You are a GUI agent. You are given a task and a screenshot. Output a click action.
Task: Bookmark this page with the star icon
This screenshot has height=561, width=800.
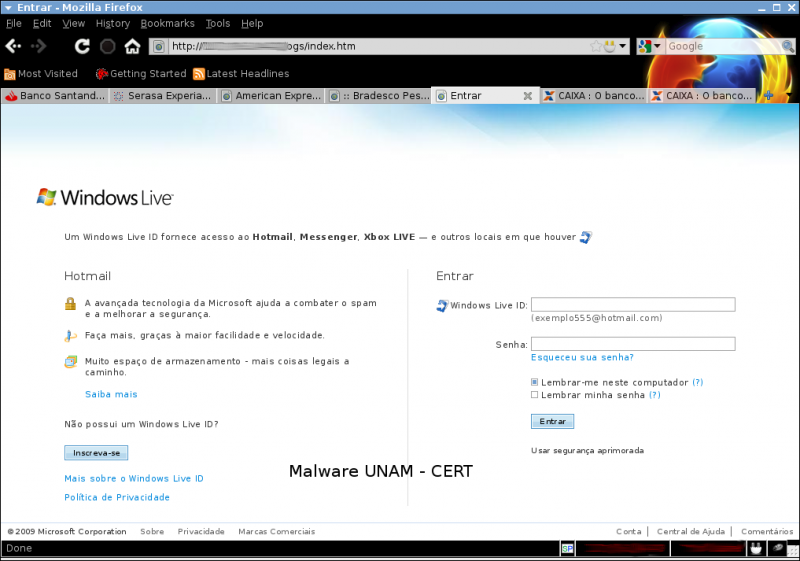(x=595, y=46)
